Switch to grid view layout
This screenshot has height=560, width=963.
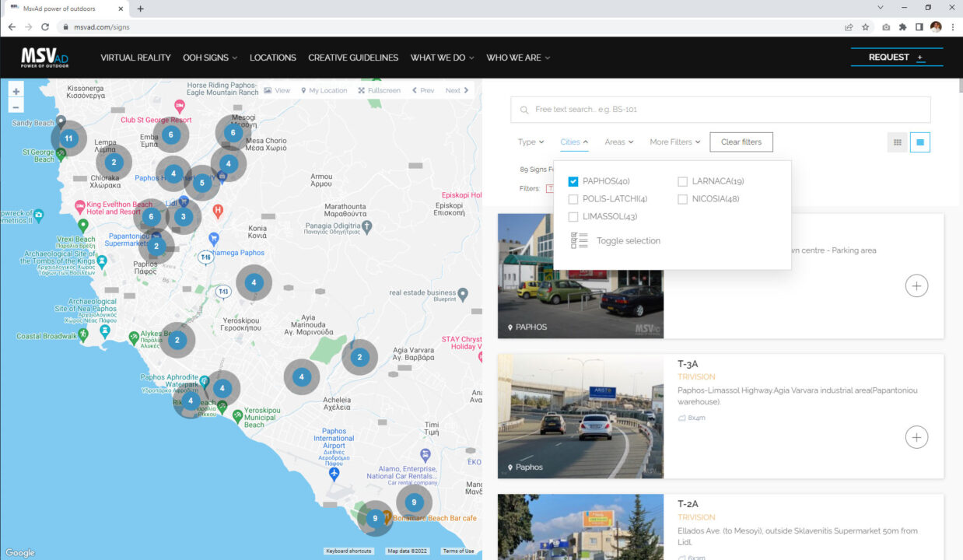click(x=898, y=142)
